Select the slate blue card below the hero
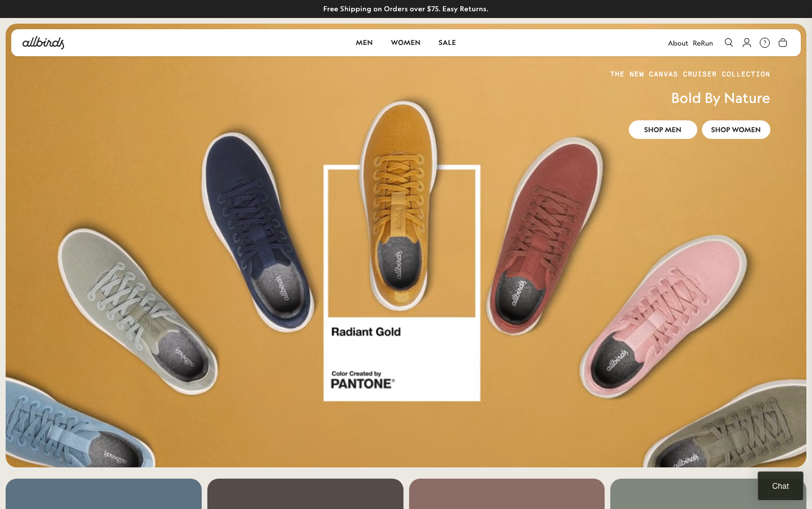The image size is (812, 509). tap(103, 494)
